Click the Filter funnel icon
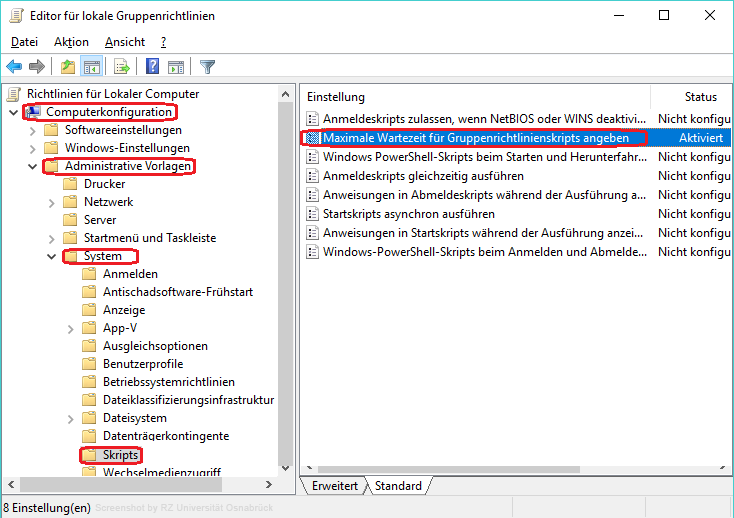Screen dimensions: 734x518 (x=207, y=67)
